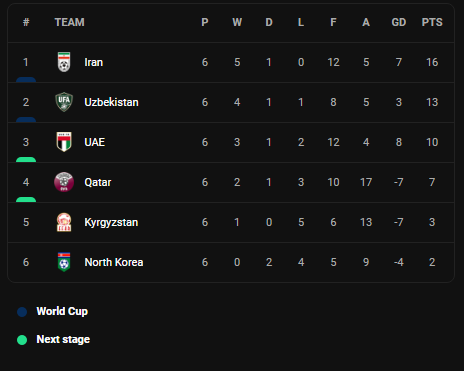Screen dimensions: 464x371
Task: Click the Next stage legend label
Action: (63, 339)
